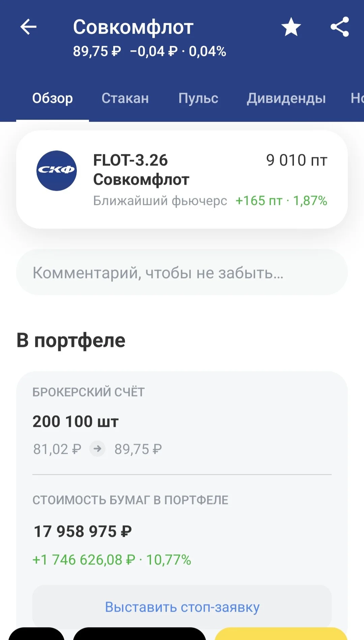Open the share icon

coord(340,27)
